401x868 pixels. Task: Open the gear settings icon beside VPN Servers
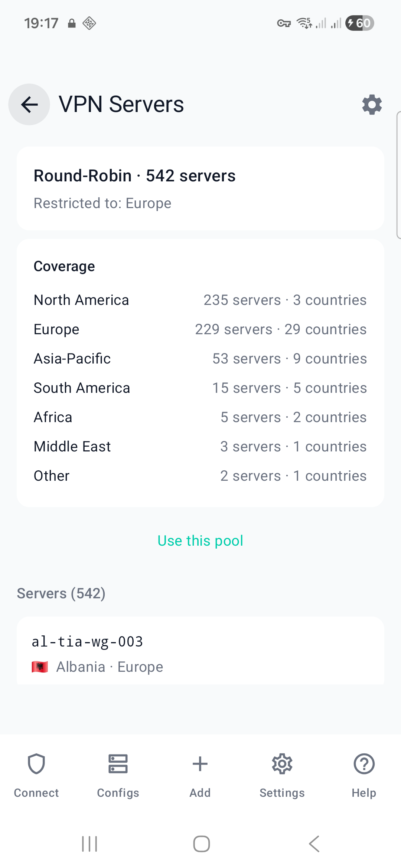pyautogui.click(x=372, y=105)
